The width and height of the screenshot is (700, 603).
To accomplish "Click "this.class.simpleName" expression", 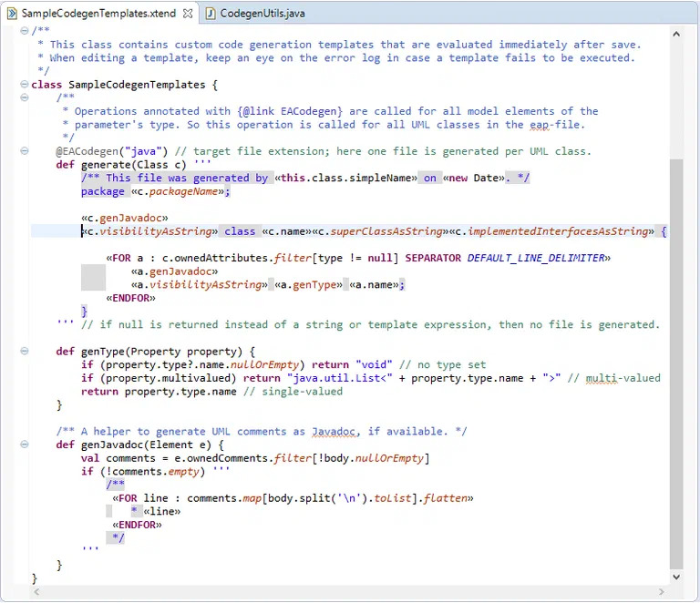I will 346,178.
